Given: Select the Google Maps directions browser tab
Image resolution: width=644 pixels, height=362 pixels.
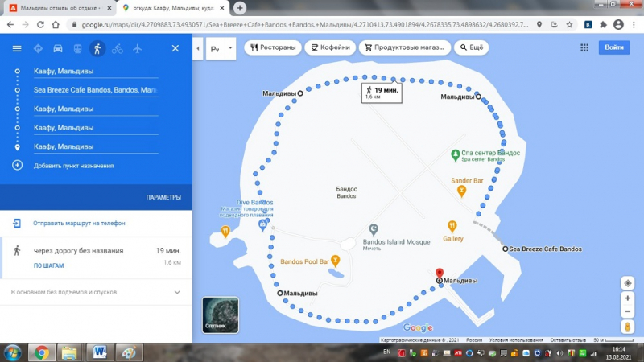Looking at the screenshot, I should click(x=172, y=8).
